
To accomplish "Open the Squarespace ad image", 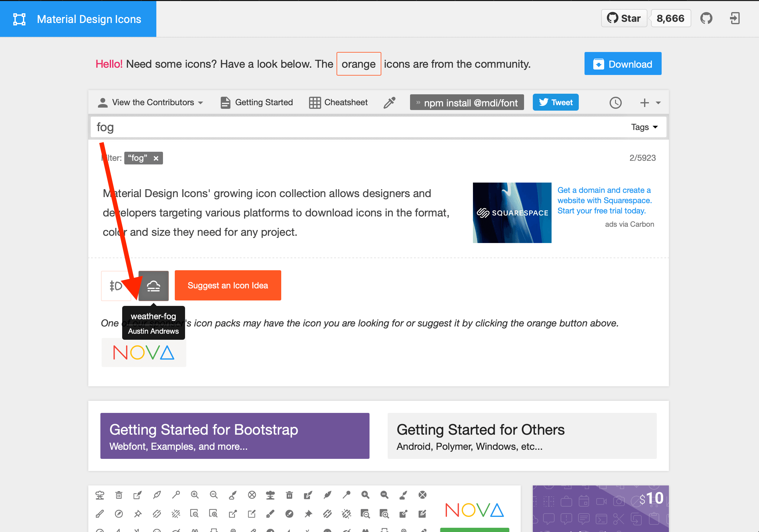I will click(x=512, y=212).
